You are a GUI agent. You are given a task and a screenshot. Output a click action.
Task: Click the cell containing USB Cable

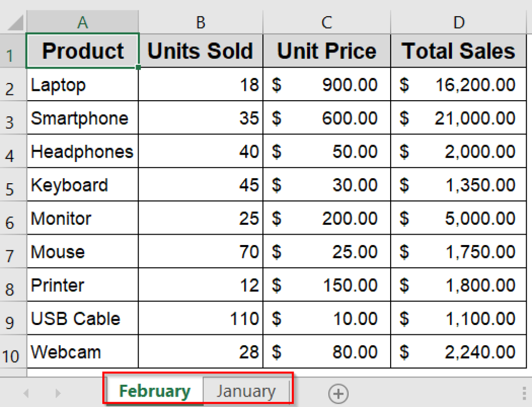82,318
